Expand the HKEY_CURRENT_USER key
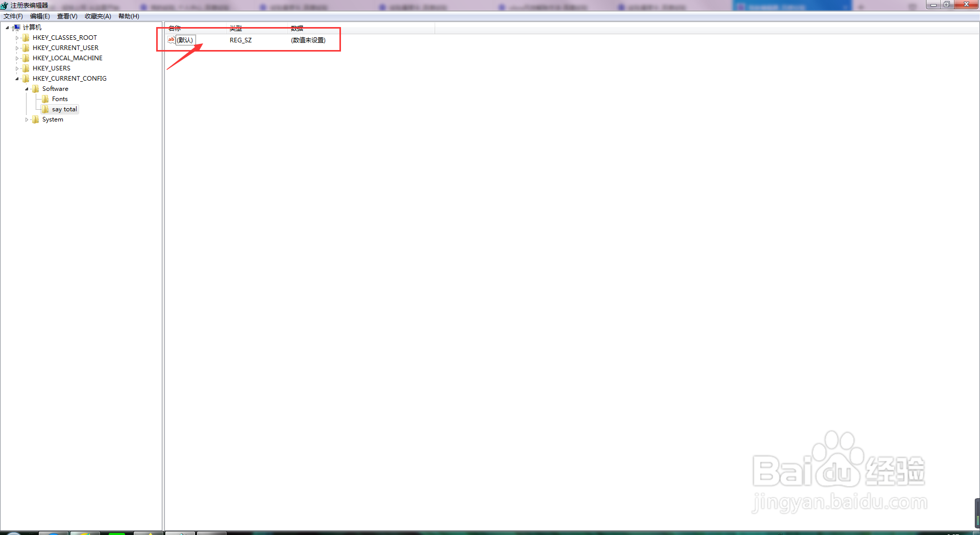 point(17,48)
